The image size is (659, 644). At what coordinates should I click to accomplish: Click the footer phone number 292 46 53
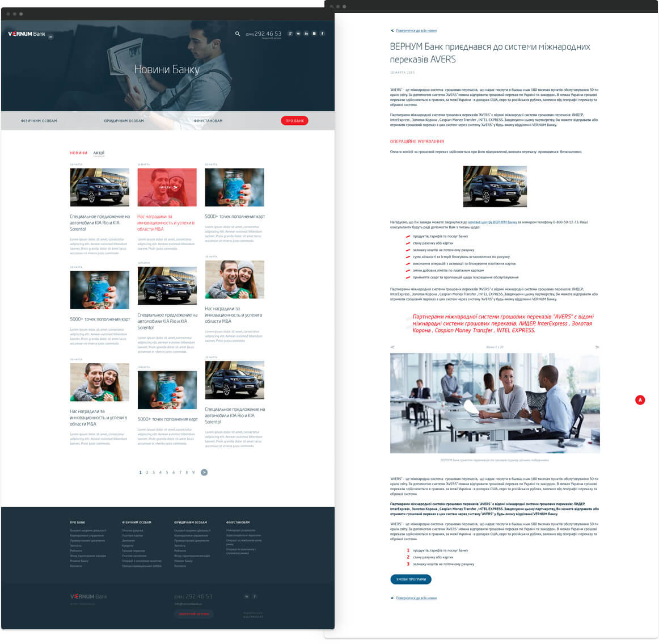[x=193, y=596]
